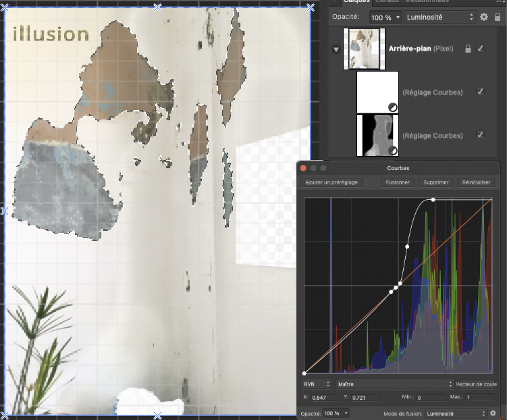
Task: Click the X value field showing 0,547
Action: tap(325, 397)
